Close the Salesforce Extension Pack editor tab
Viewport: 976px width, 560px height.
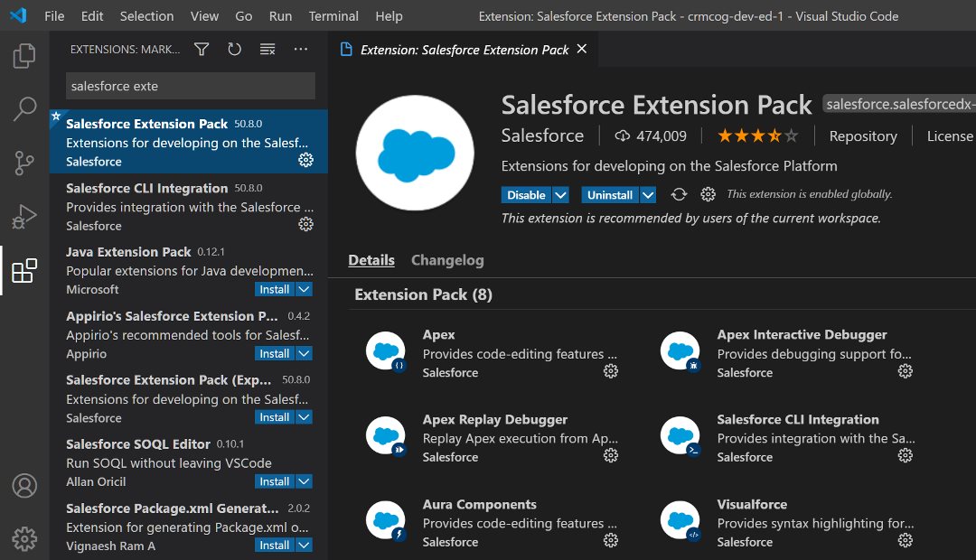click(581, 49)
